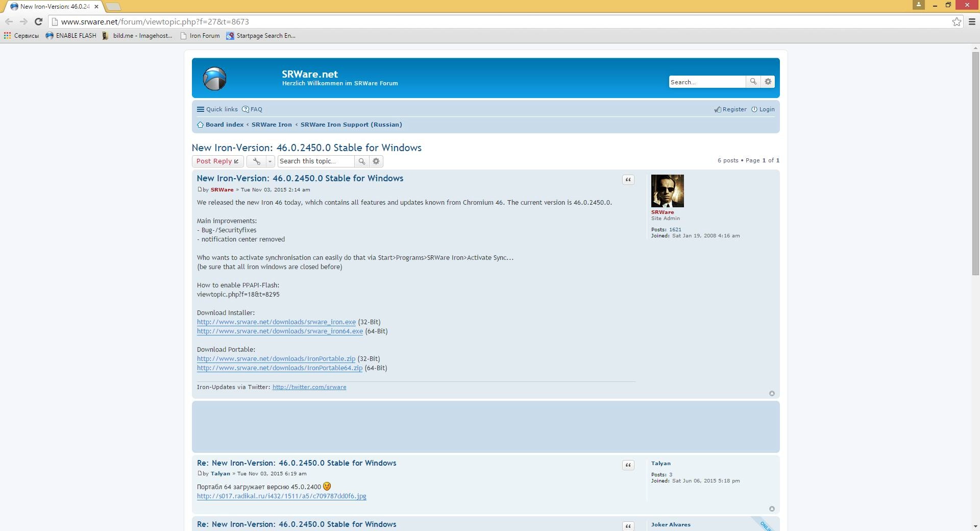
Task: Open topic advanced search gear icon
Action: pos(376,161)
